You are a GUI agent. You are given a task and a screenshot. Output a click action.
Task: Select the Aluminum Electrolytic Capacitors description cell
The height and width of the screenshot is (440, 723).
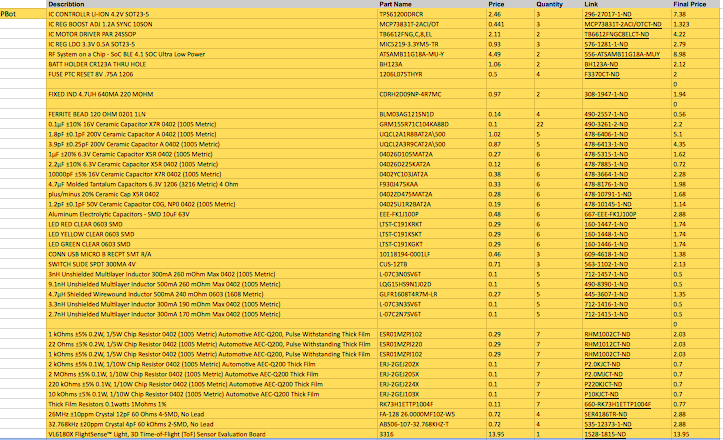tap(212, 214)
